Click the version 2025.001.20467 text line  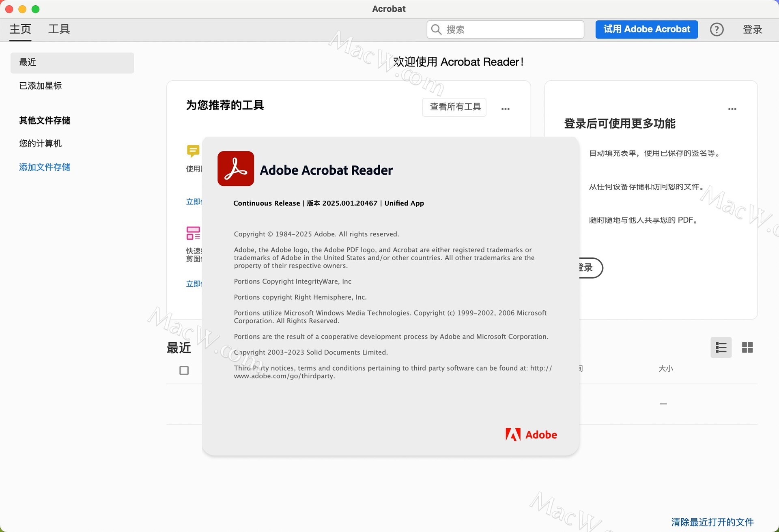[329, 203]
